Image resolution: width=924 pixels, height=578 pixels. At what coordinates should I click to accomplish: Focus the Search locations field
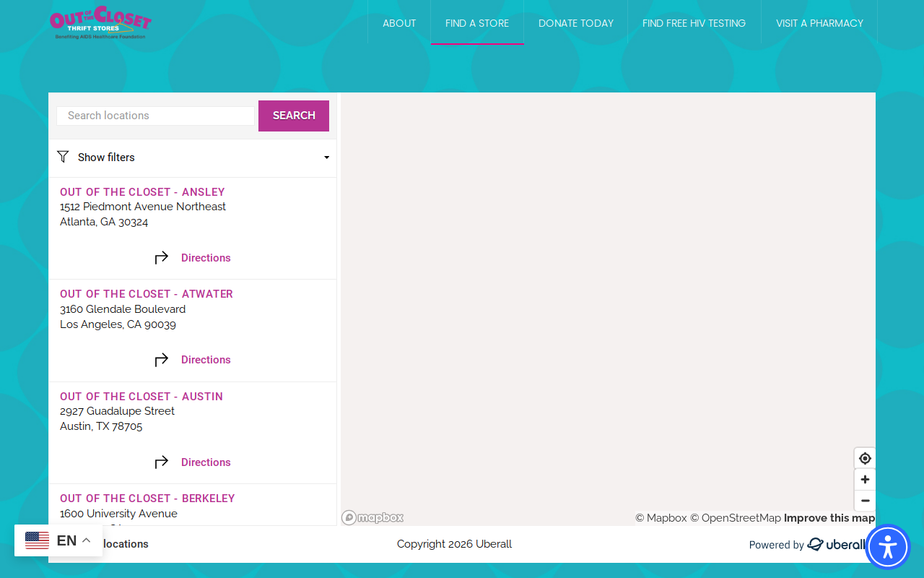[155, 116]
